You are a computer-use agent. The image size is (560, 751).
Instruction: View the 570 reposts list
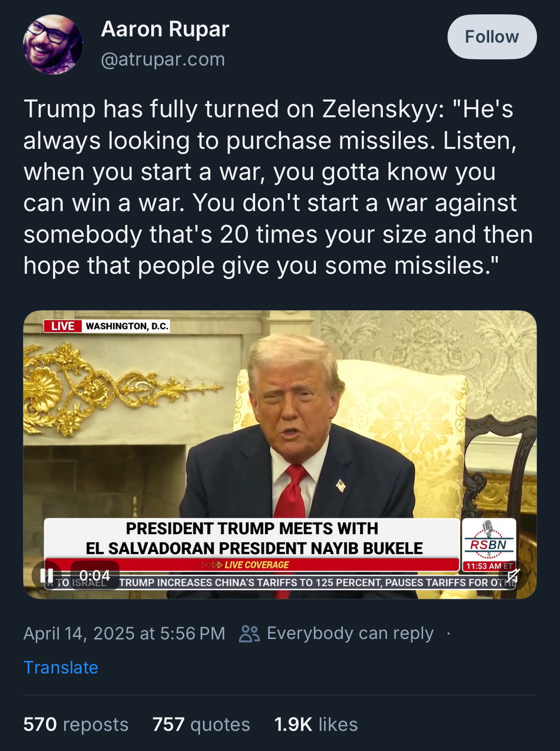pyautogui.click(x=76, y=724)
